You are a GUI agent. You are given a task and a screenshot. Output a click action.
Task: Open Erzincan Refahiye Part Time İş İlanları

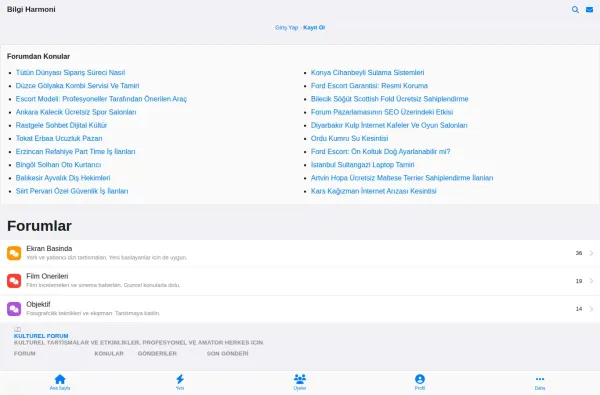(x=75, y=152)
